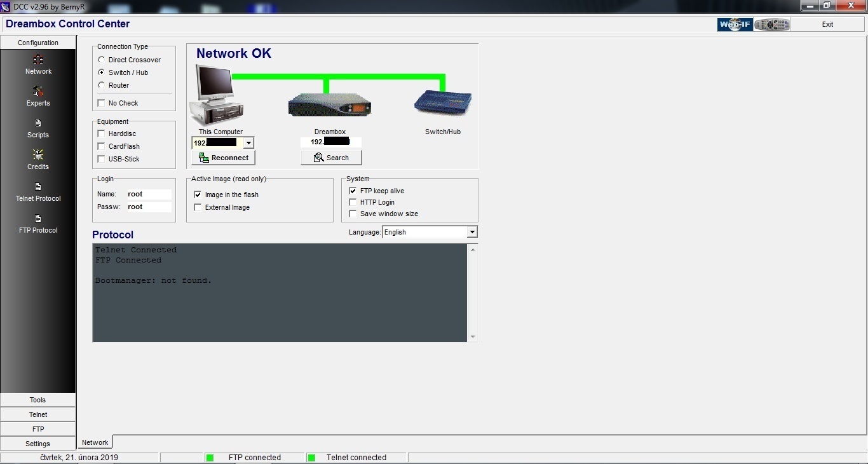Open the Network configuration icon in sidebar
The width and height of the screenshot is (868, 464).
[38, 60]
